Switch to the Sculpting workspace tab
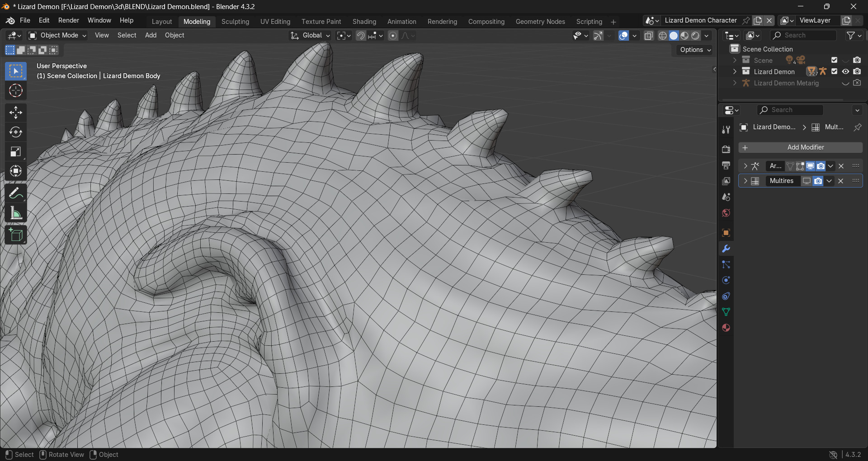The image size is (868, 461). point(235,22)
